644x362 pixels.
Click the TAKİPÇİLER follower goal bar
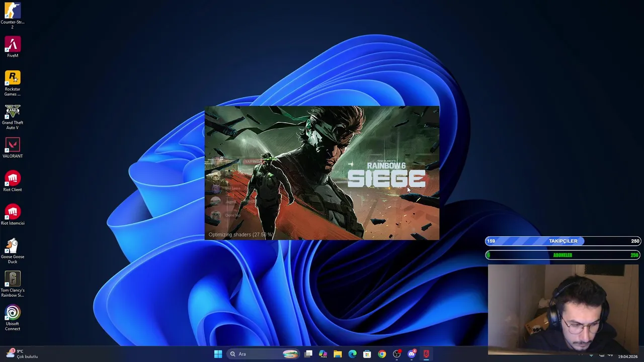point(563,241)
